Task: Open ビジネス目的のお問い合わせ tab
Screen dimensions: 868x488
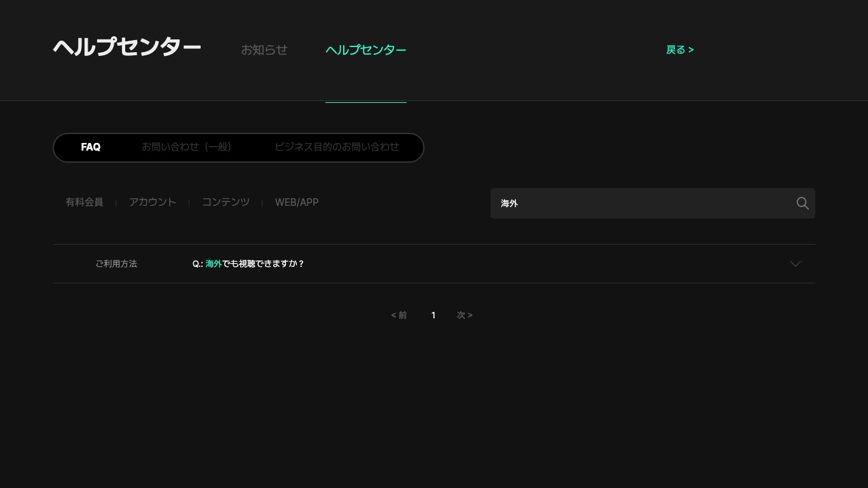Action: pos(337,147)
